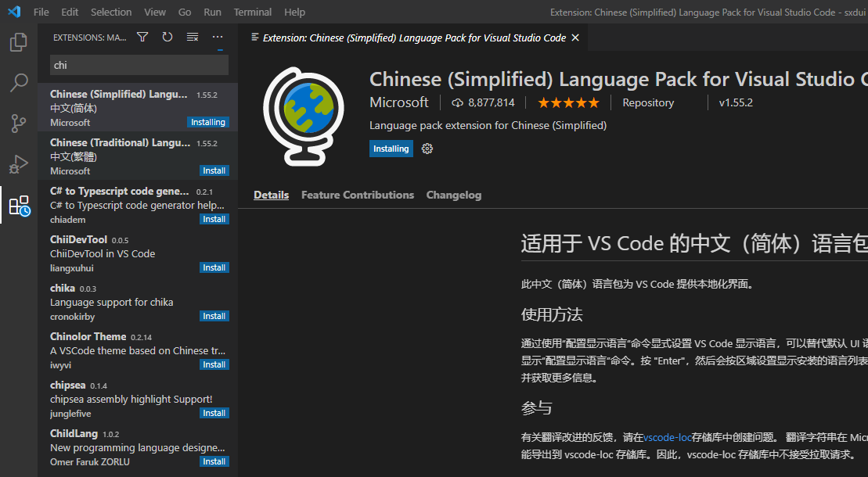Screen dimensions: 868x477
Task: Click the EXTENSIONS: MA... panel title
Action: coord(90,38)
